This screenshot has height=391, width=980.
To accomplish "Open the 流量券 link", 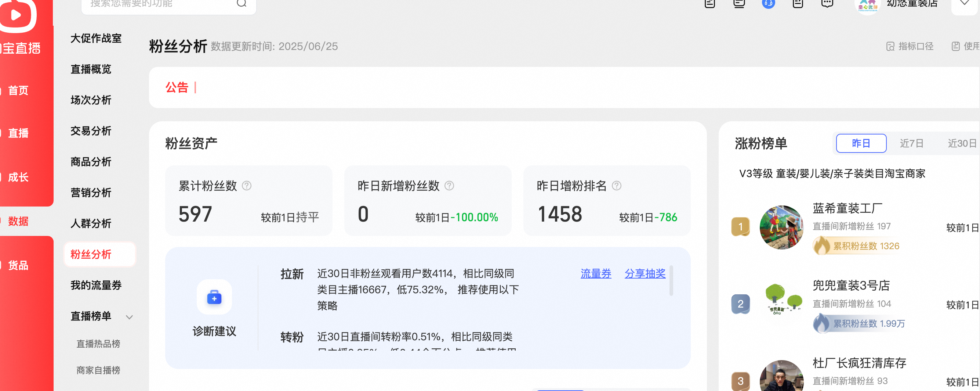I will point(596,273).
